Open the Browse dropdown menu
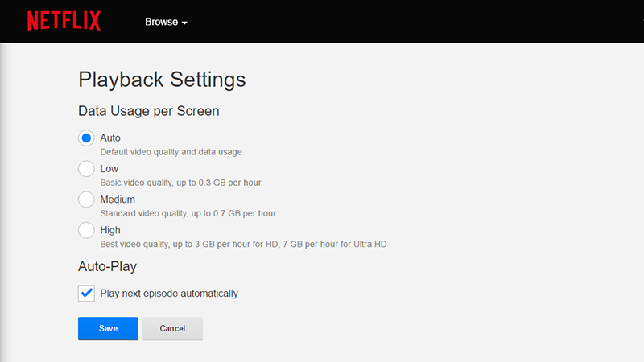 point(166,22)
